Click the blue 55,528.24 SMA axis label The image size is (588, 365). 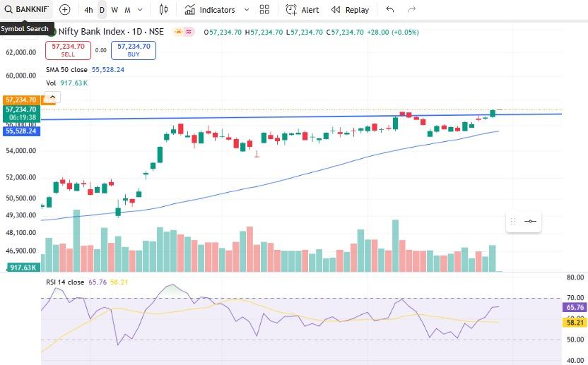(21, 131)
